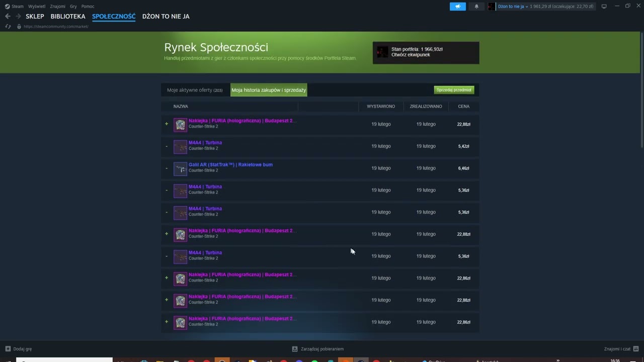Expand the 'Dżon to nie ja' account dropdown
This screenshot has width=644, height=362.
coord(513,7)
